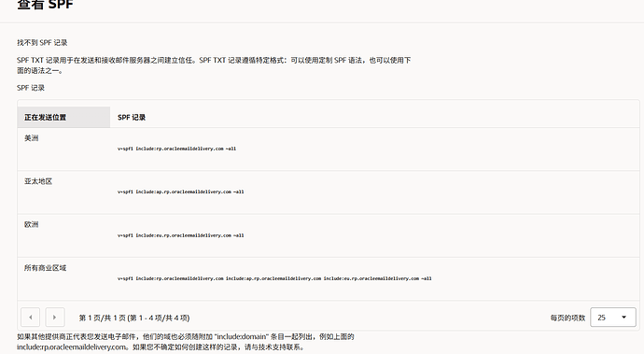Select the 欧洲 row label
Screen dimensions: 644x354
point(31,224)
